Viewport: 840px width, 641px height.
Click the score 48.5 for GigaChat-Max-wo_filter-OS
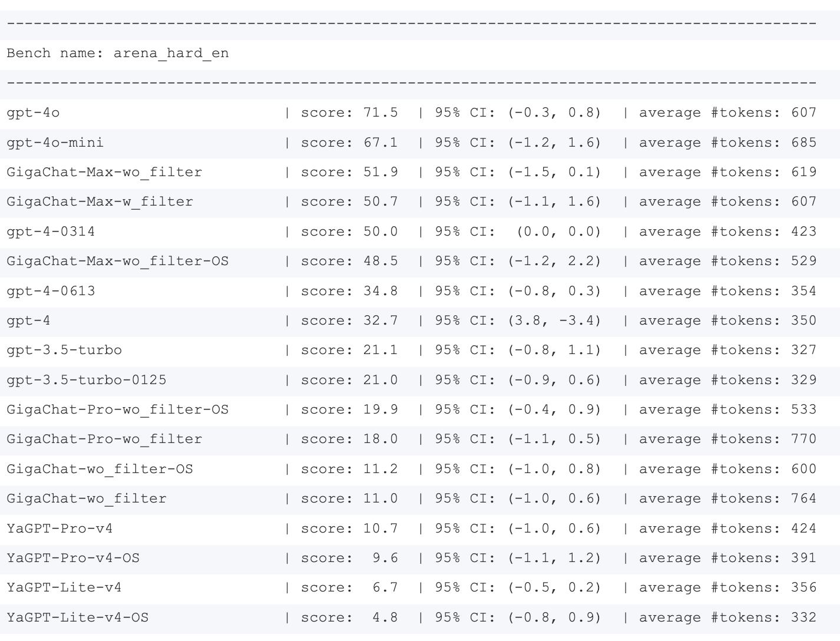[381, 261]
